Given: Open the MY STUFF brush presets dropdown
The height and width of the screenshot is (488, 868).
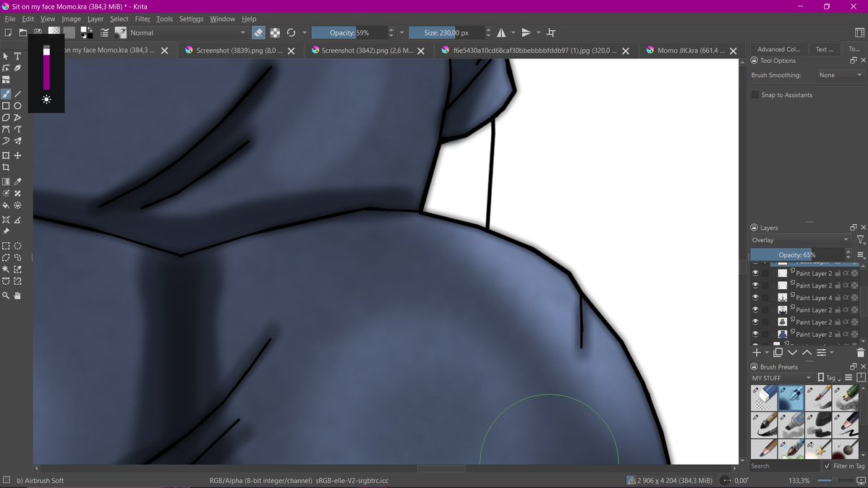Looking at the screenshot, I should pyautogui.click(x=780, y=377).
